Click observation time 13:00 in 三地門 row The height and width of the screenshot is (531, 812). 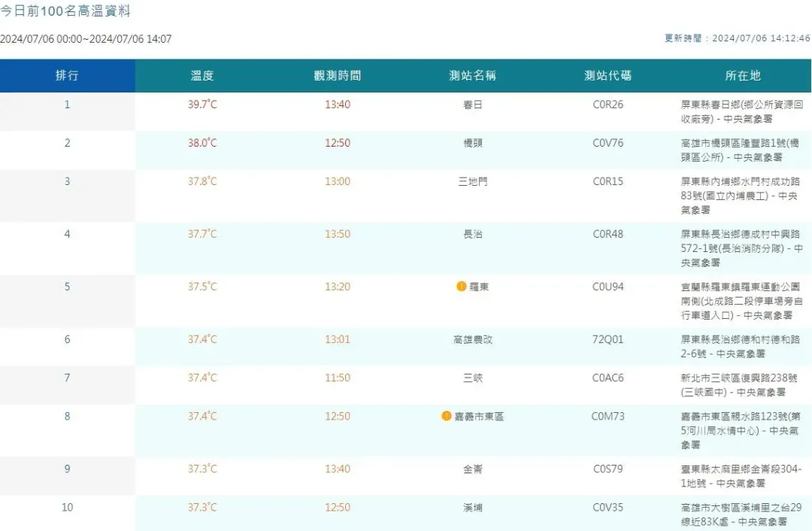[338, 181]
